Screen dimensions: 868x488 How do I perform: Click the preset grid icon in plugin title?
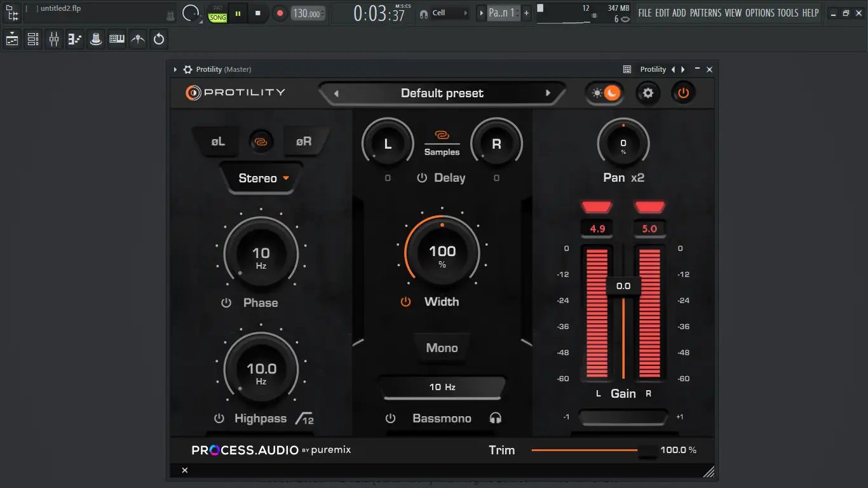click(627, 69)
